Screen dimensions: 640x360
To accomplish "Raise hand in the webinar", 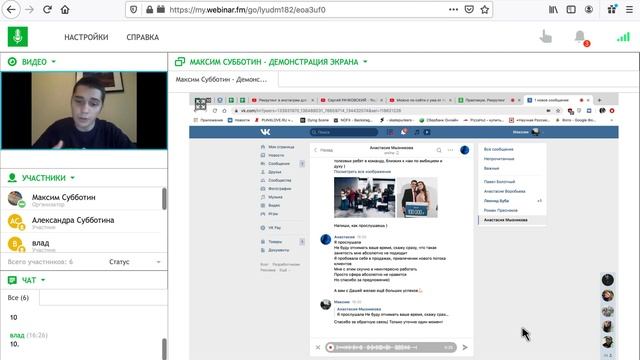I will point(546,37).
